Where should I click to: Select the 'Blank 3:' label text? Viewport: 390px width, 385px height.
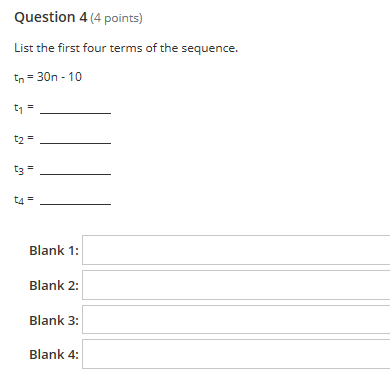pyautogui.click(x=54, y=320)
